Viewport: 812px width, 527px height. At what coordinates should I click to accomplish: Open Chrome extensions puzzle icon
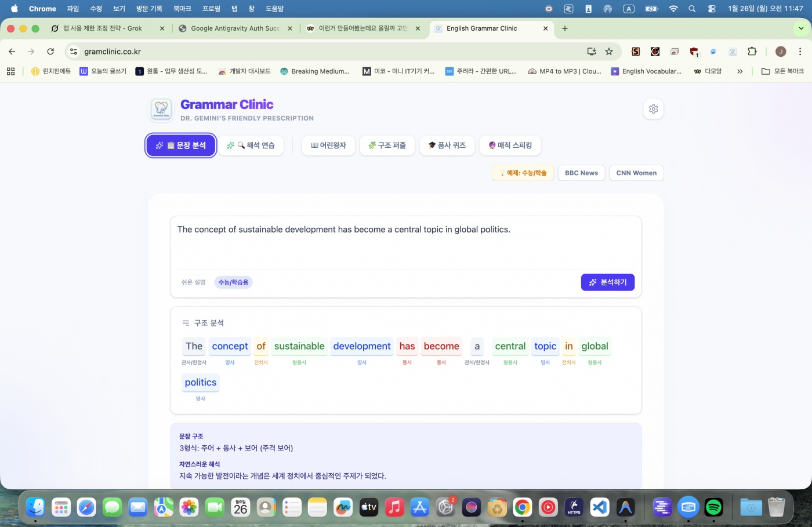point(752,52)
